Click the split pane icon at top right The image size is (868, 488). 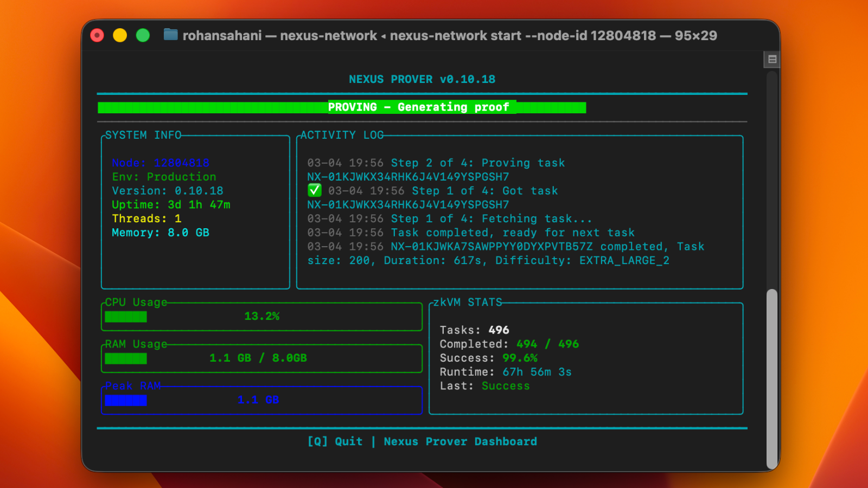click(772, 59)
